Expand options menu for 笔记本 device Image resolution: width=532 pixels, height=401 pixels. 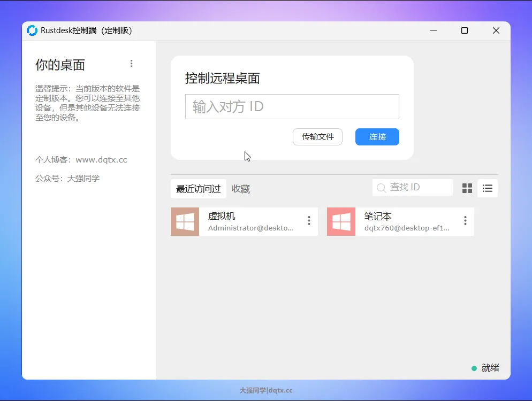point(465,221)
